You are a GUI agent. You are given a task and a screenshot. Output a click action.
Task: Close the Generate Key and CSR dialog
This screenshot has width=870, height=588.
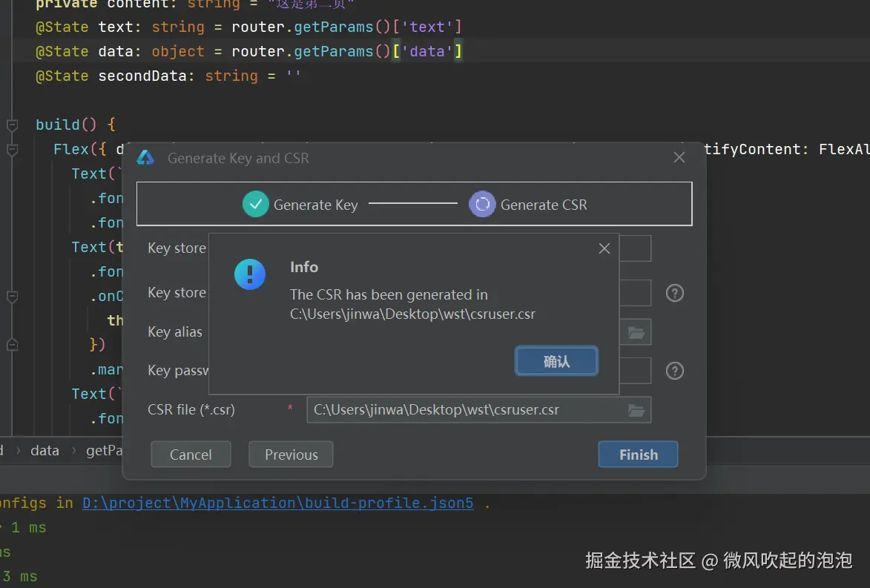pyautogui.click(x=679, y=157)
